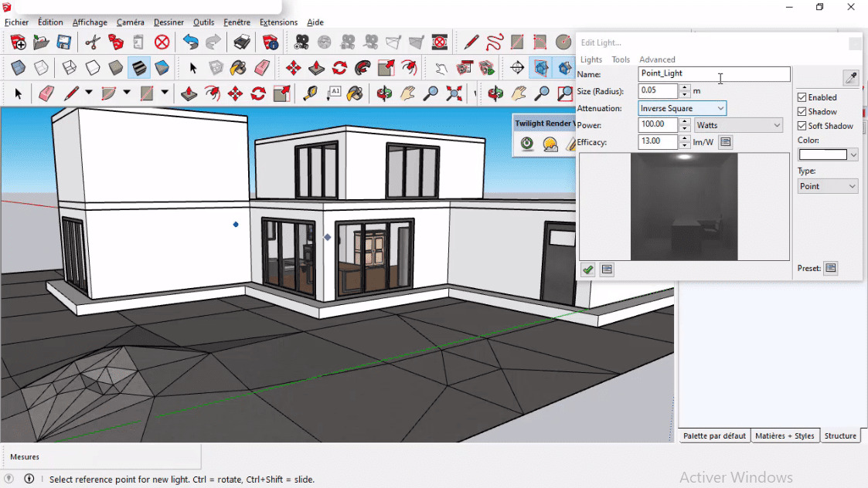Apply changes with the green checkmark button
Viewport: 868px width, 488px height.
point(587,269)
